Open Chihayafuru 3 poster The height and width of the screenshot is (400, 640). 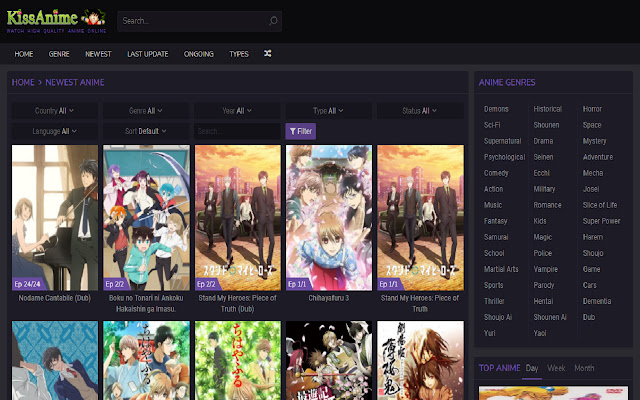coord(329,218)
